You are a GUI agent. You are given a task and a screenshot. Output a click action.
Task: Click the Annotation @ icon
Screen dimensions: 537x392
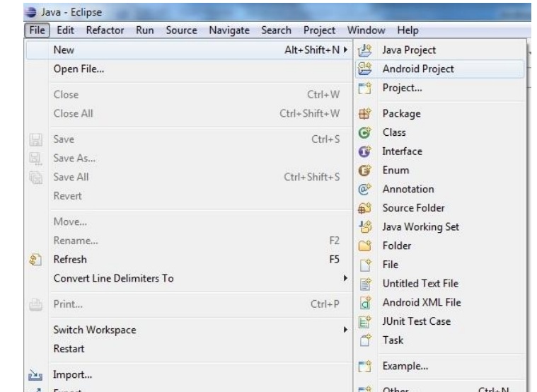tap(364, 189)
